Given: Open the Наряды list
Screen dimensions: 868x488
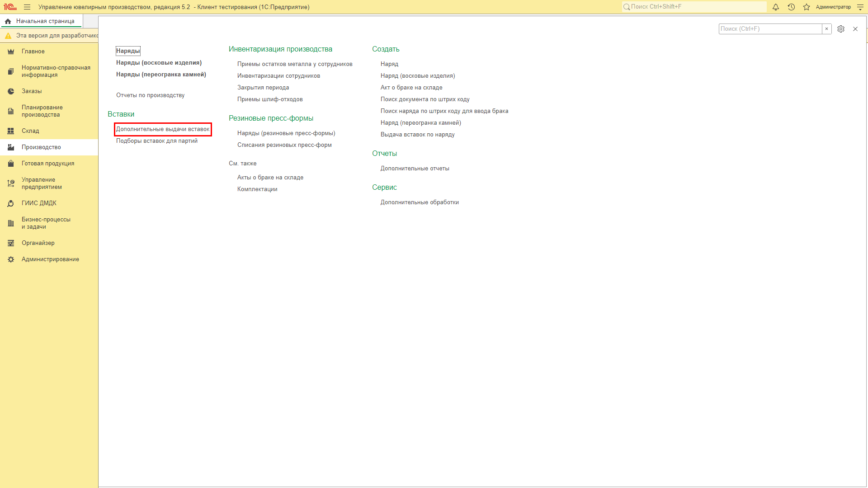Looking at the screenshot, I should pos(128,51).
